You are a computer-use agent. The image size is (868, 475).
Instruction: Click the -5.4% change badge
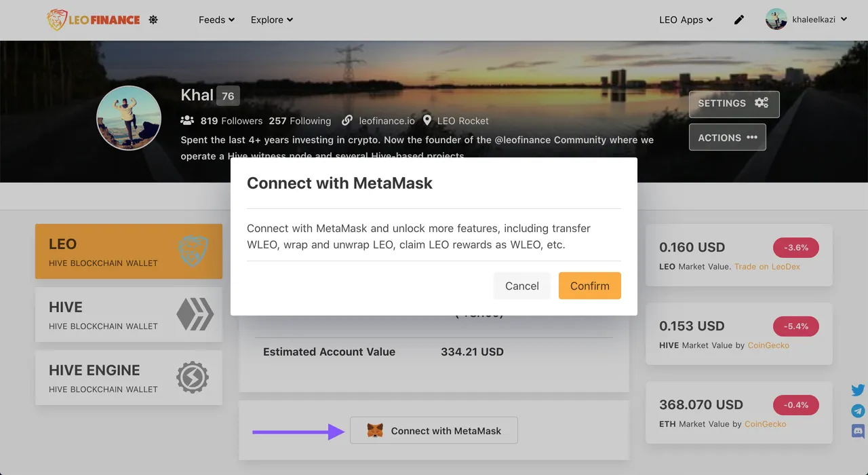coord(796,326)
